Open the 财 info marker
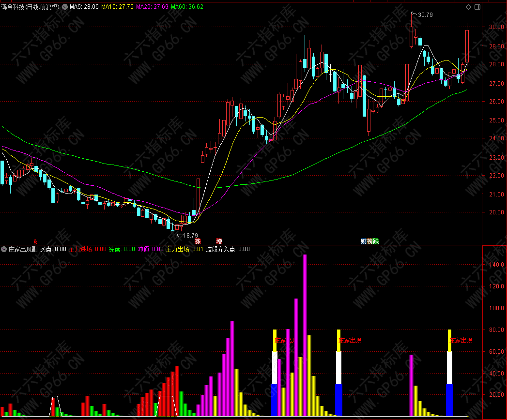 (364, 241)
